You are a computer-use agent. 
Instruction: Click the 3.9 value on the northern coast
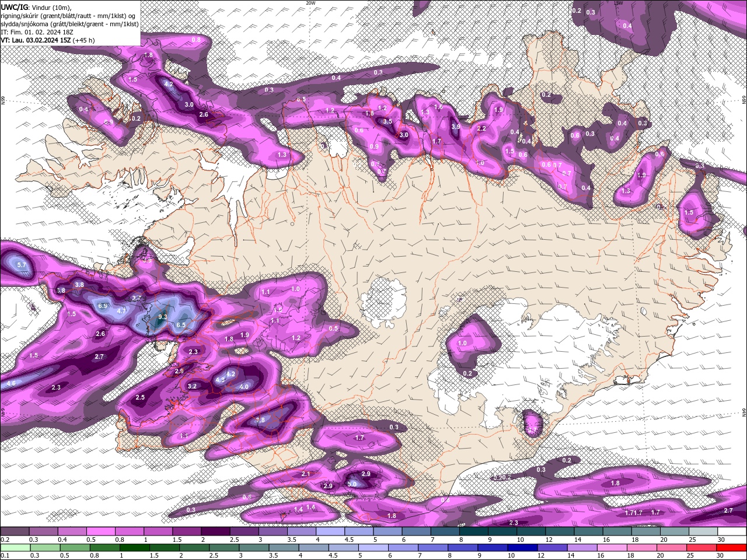456,126
